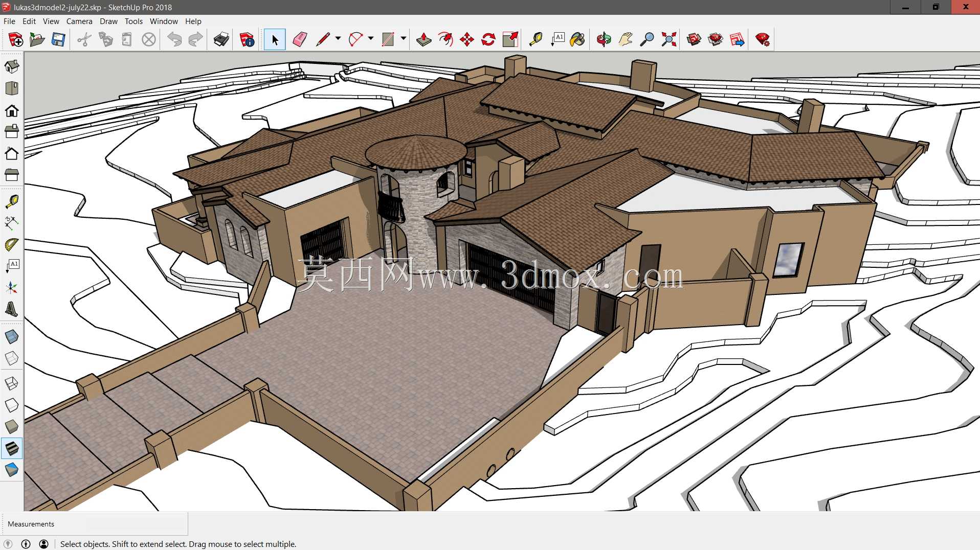The image size is (980, 550).
Task: Select the Rectangle shape tool
Action: coord(388,39)
